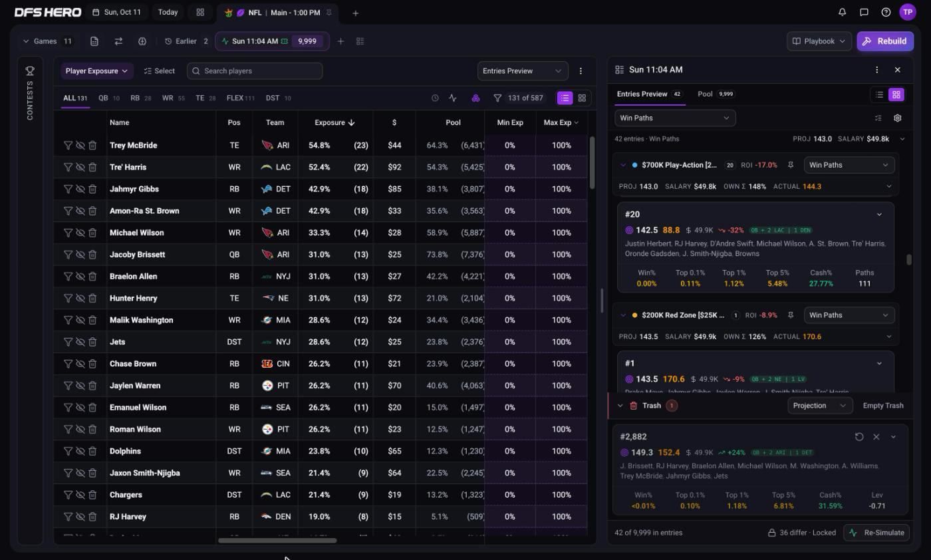Viewport: 931px width, 560px height.
Task: Add a new tab with plus icon
Action: 355,13
